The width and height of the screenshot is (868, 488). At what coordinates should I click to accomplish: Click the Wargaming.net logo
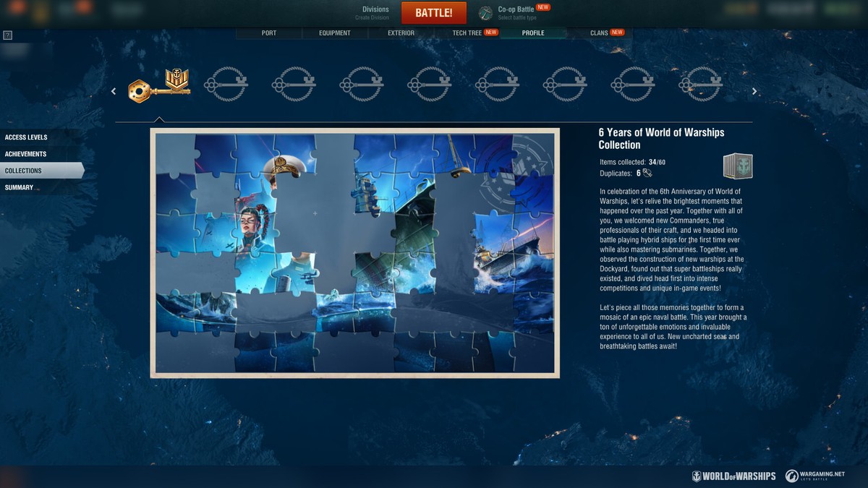click(x=815, y=476)
